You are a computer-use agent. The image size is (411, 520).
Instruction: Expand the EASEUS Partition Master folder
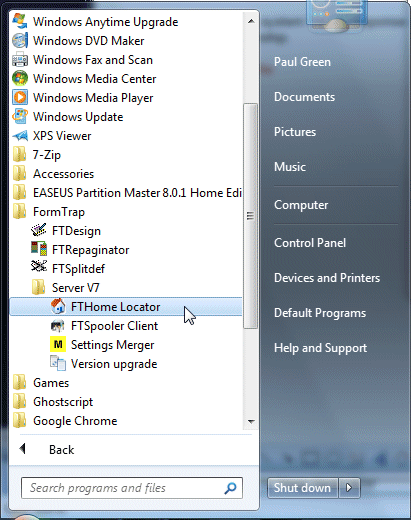click(x=127, y=193)
